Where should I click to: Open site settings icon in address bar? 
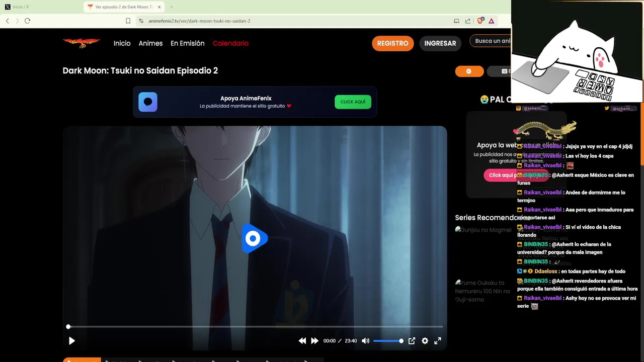click(x=141, y=21)
